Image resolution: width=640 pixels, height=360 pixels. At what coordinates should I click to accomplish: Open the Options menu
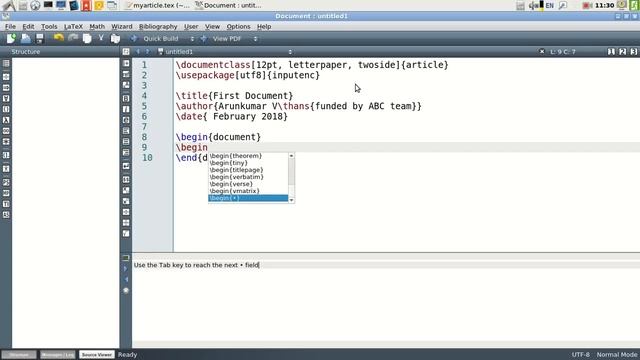[x=238, y=27]
